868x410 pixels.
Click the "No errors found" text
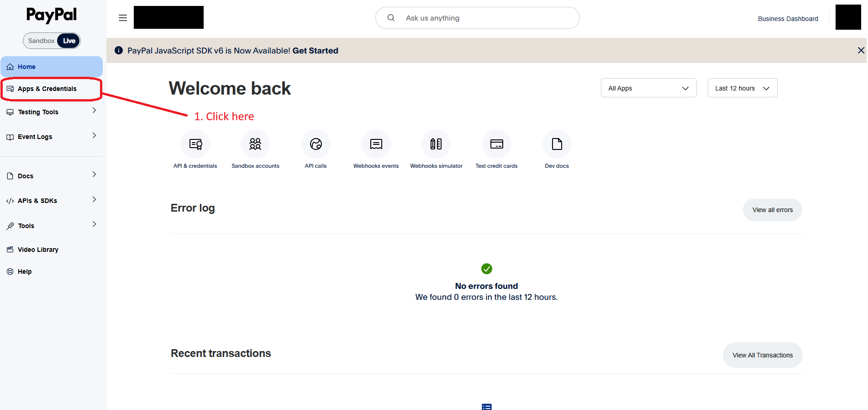point(487,286)
